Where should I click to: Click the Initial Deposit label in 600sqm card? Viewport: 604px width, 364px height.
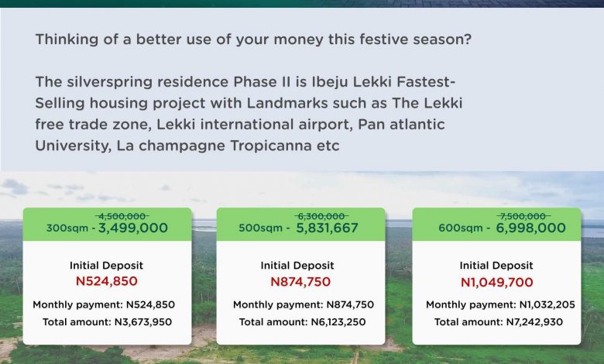click(x=496, y=266)
